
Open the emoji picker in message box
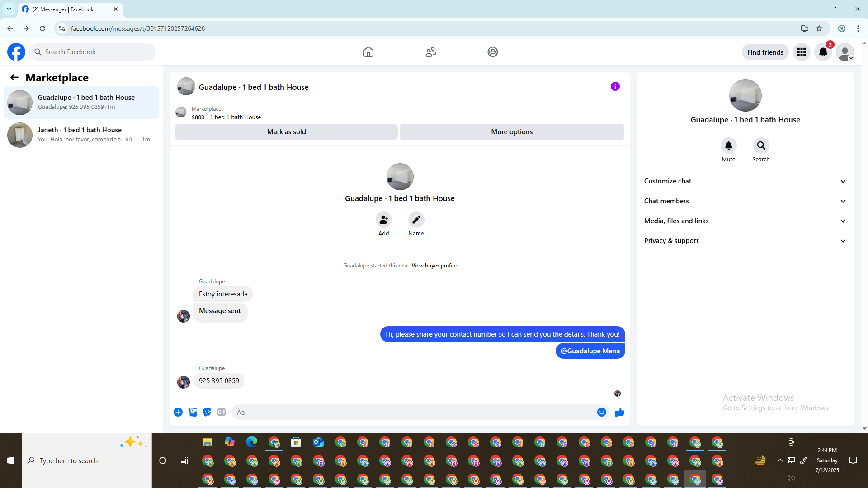point(601,412)
